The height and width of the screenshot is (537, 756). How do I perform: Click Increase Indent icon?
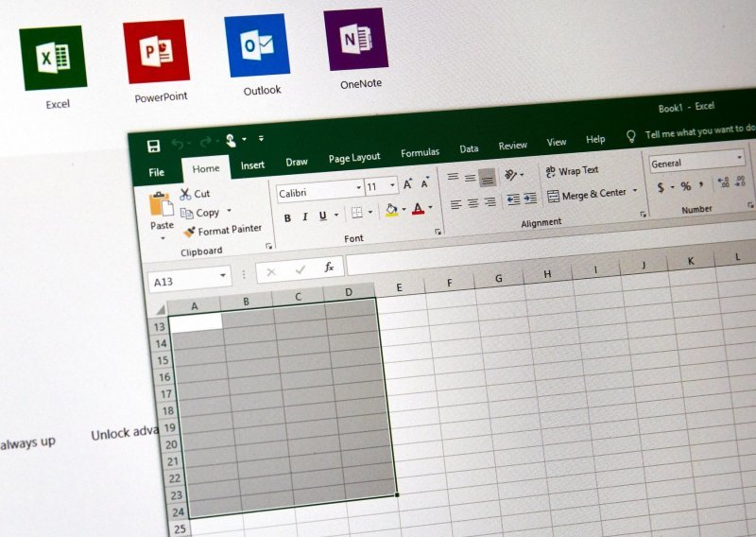pyautogui.click(x=530, y=198)
